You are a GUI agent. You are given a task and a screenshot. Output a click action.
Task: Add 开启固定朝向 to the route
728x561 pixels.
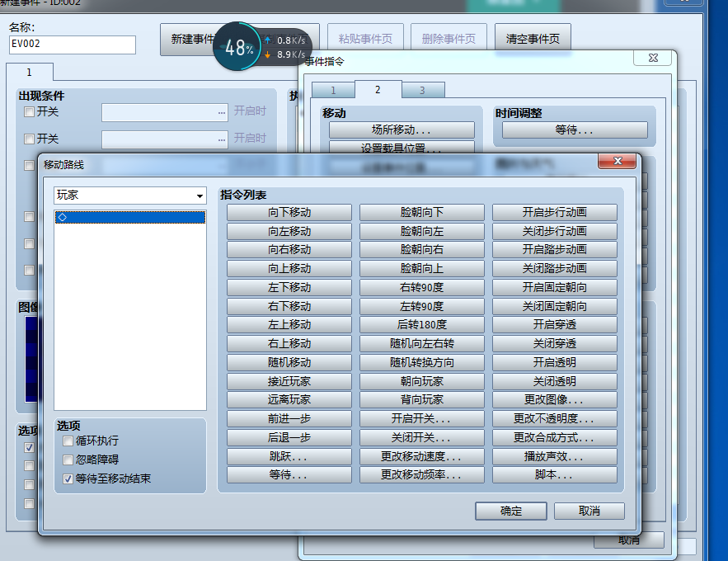point(555,287)
